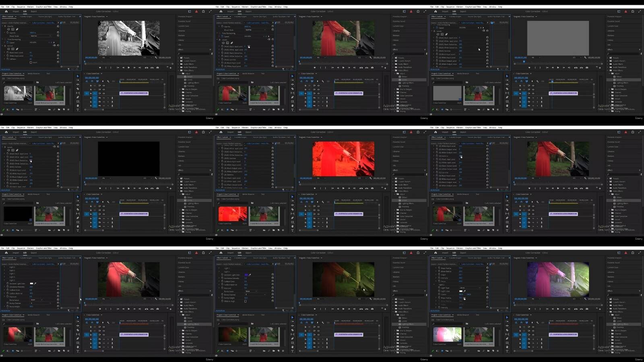Open wrench settings under the purple-tinted preview
Viewport: 644px width, 362px height.
pyautogui.click(x=585, y=299)
